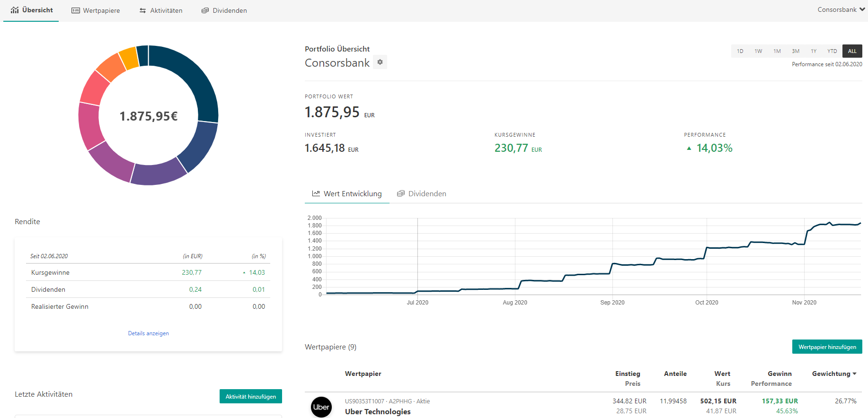Select the 1W time range

[x=758, y=51]
